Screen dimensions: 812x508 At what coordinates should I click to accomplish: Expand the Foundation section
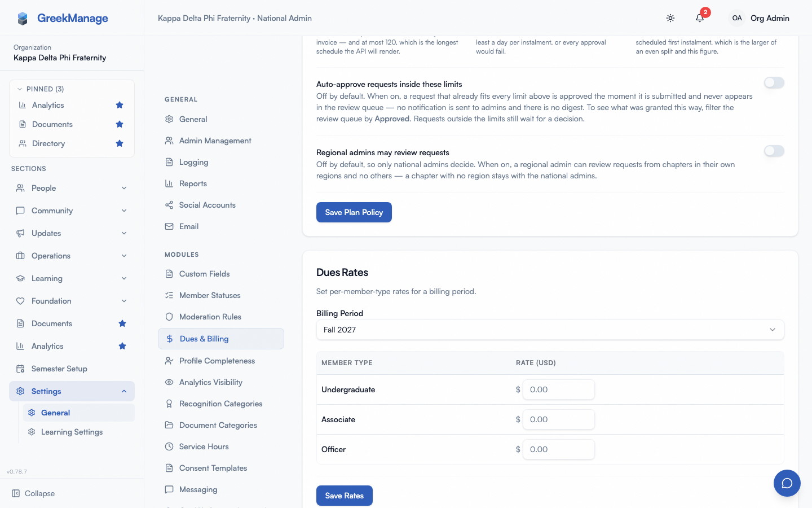(72, 301)
